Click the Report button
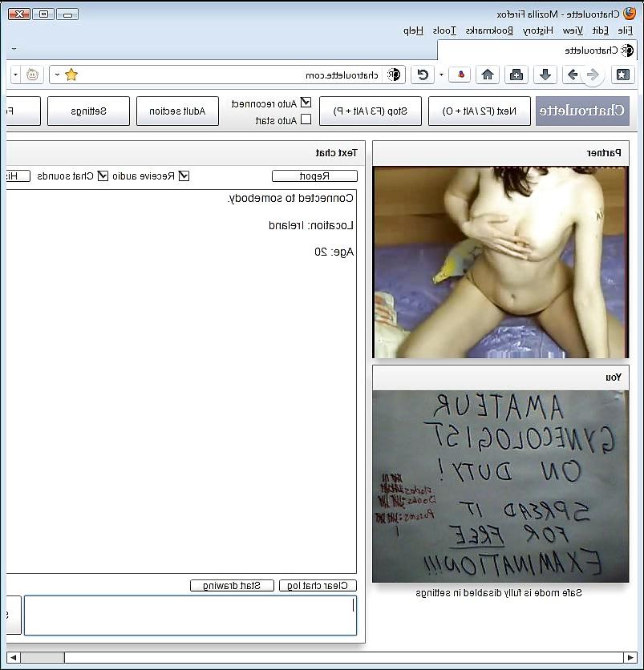Screen dimensions: 644x670 pos(314,176)
